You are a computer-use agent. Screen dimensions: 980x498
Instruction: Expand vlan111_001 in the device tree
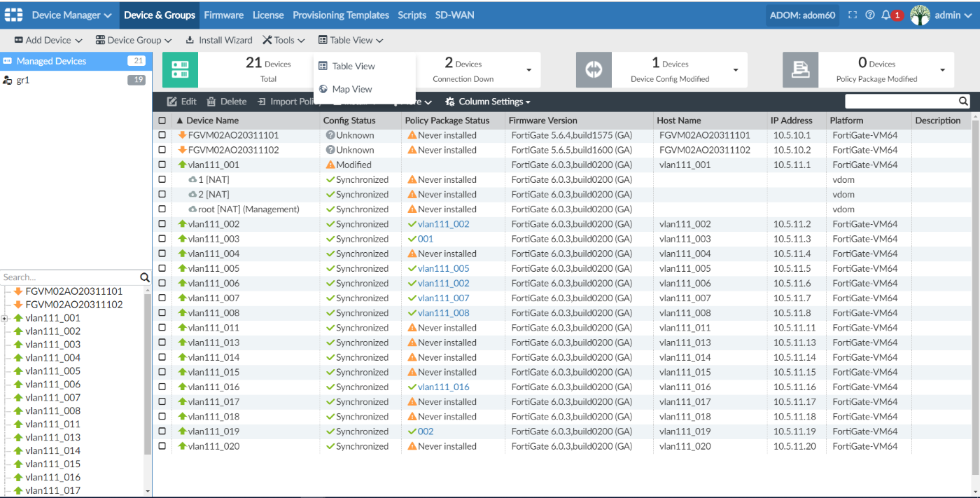(x=5, y=318)
